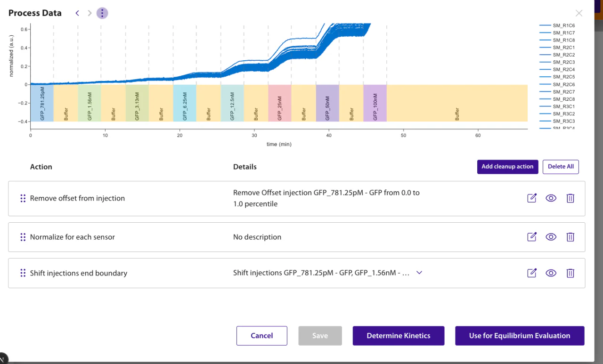Close the Process Data dialog
This screenshot has width=603, height=364.
(579, 13)
